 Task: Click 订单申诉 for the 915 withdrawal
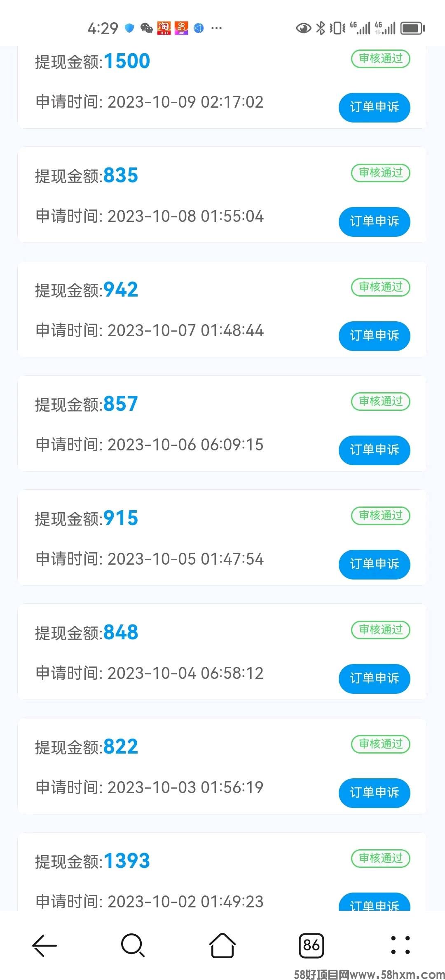click(x=375, y=564)
